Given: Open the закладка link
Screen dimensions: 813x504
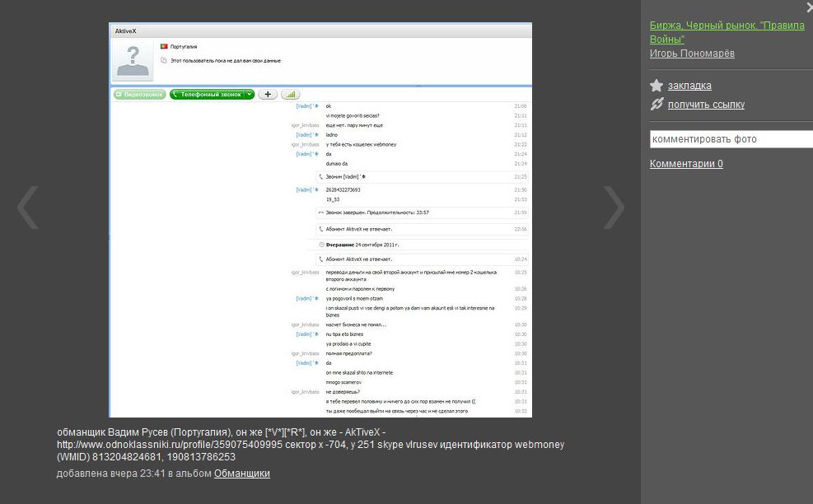Looking at the screenshot, I should 689,86.
